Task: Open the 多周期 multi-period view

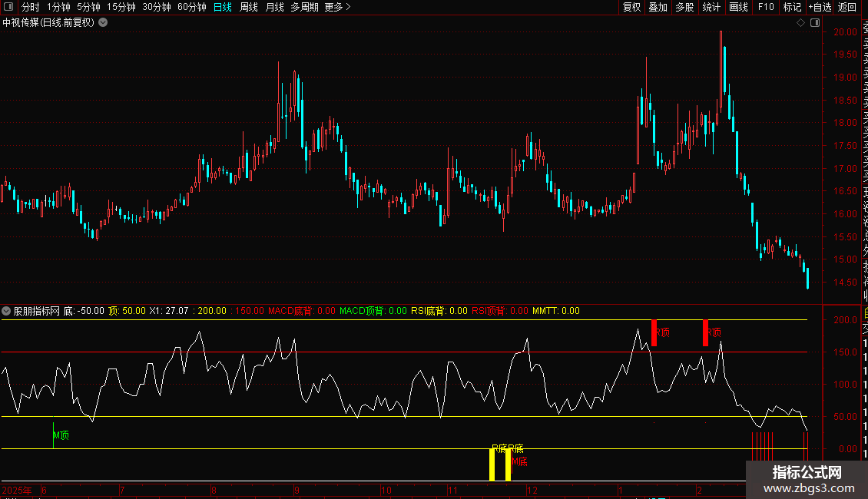Action: point(304,7)
